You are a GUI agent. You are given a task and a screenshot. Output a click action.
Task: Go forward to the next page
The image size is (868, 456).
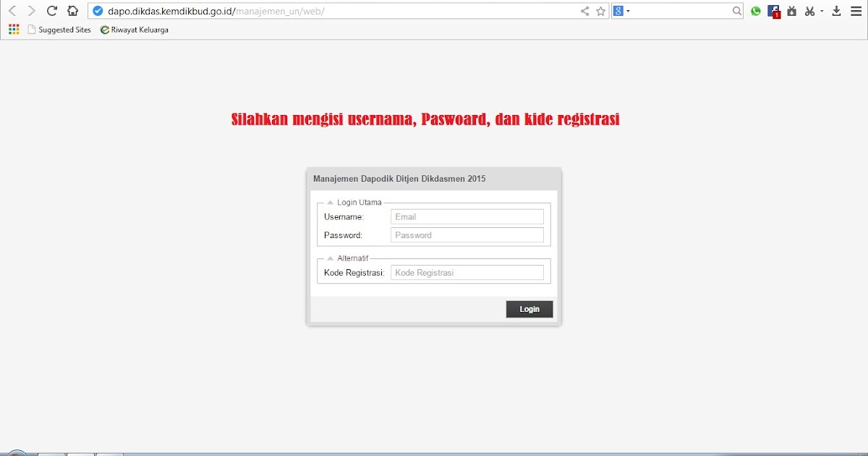click(31, 11)
